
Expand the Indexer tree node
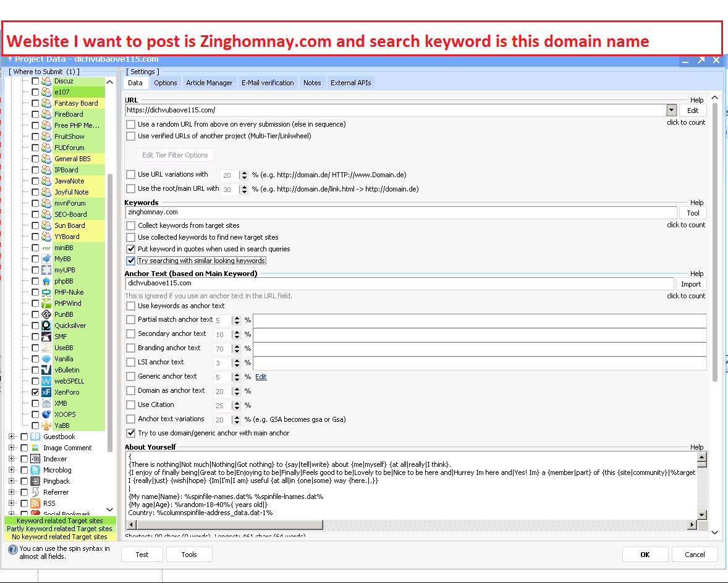click(12, 459)
